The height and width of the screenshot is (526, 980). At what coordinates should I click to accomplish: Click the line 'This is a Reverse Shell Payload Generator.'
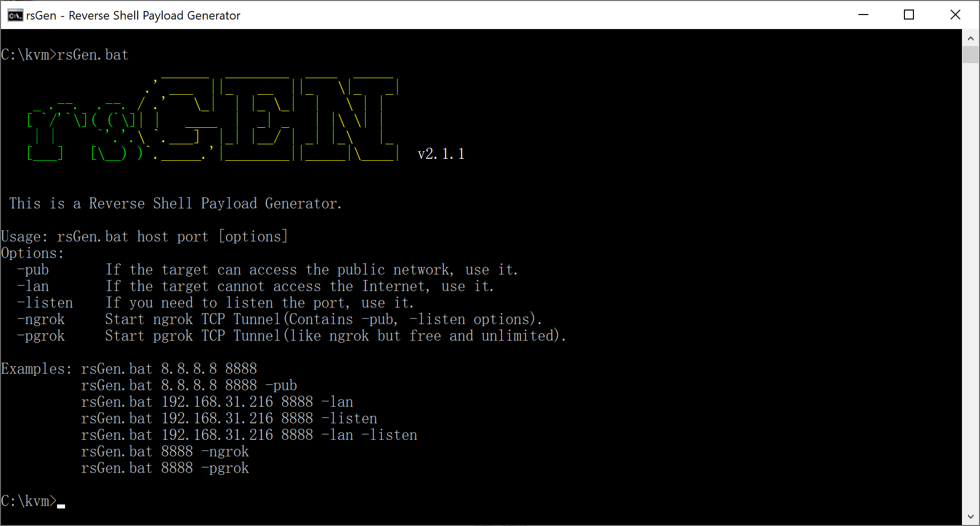tap(175, 203)
